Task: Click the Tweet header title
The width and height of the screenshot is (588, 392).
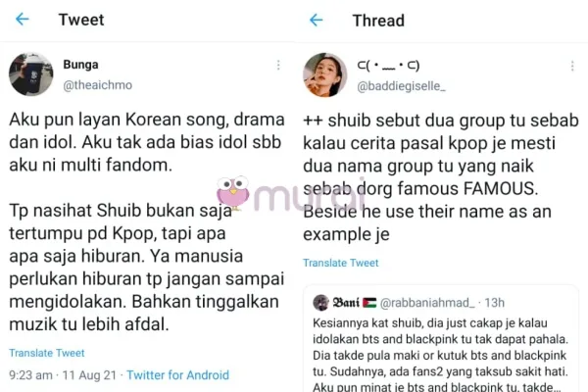Action: [x=81, y=20]
